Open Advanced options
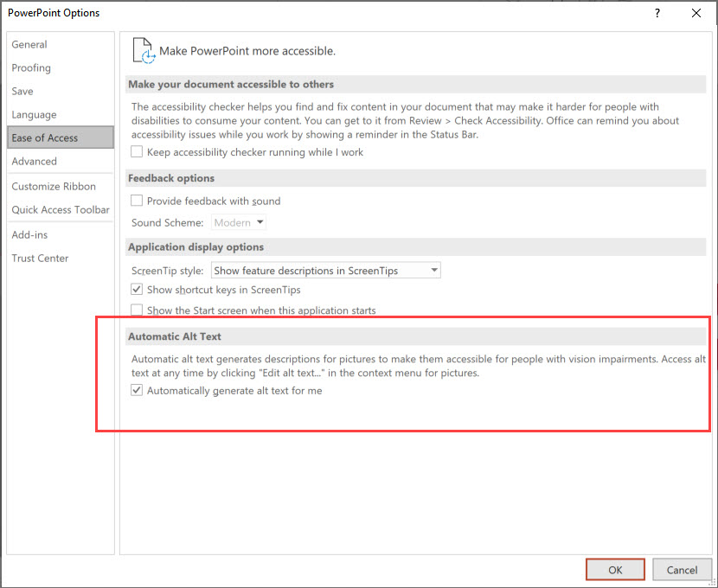The width and height of the screenshot is (718, 588). tap(61, 161)
